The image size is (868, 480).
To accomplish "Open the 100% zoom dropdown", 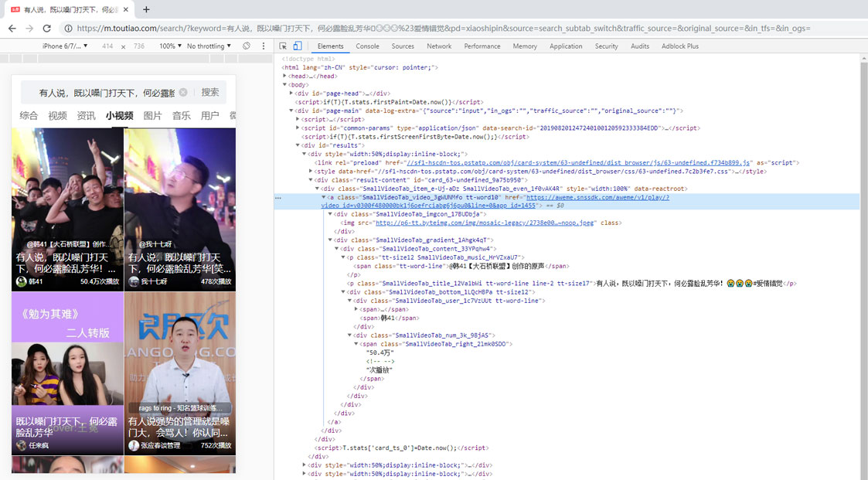I will tap(169, 46).
